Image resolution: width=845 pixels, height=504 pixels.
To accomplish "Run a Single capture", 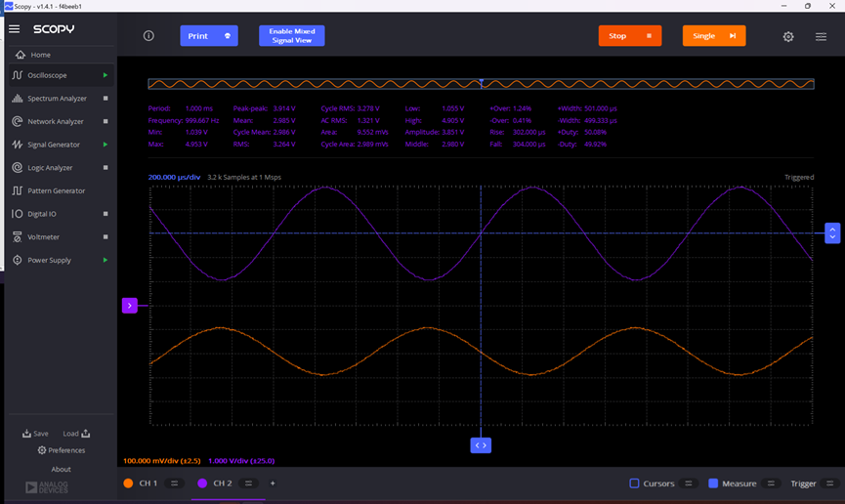I will (x=714, y=35).
